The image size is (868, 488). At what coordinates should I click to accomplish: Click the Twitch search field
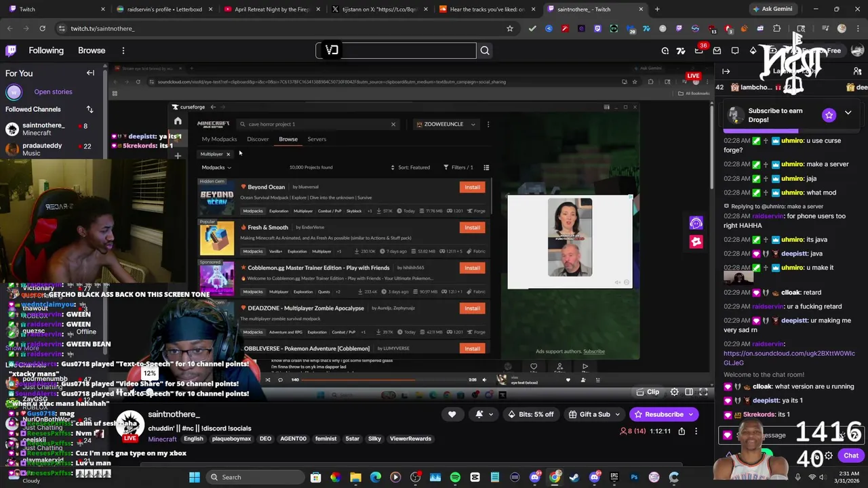396,50
